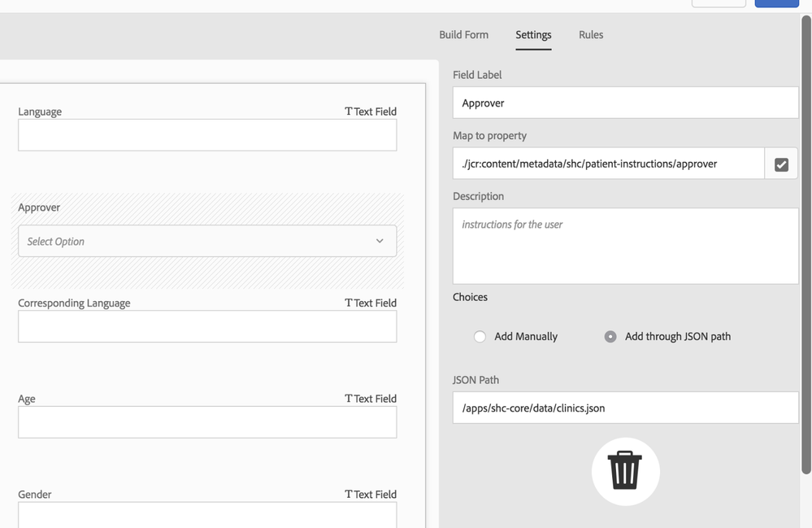
Task: Click the vertical scrollbar on the right
Action: click(x=805, y=244)
